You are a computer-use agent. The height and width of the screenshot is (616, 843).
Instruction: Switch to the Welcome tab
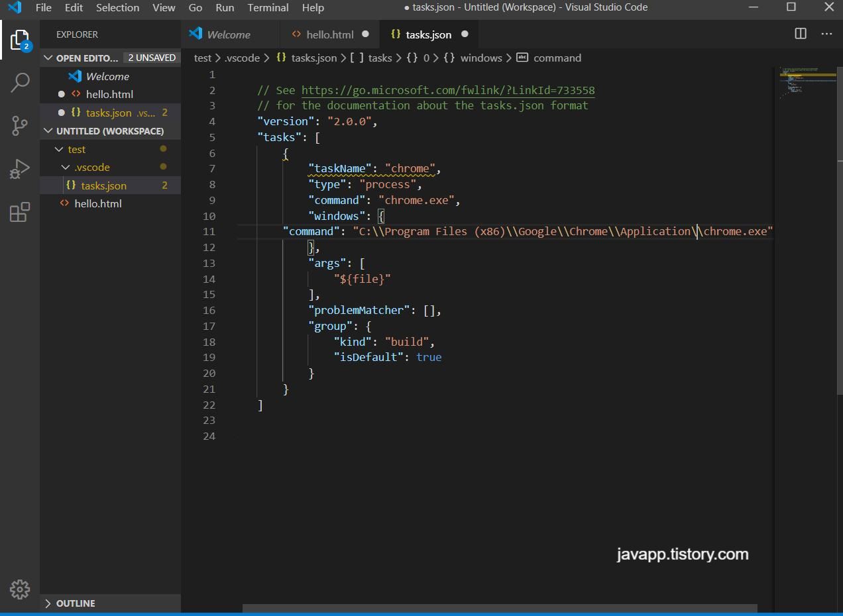[x=229, y=34]
